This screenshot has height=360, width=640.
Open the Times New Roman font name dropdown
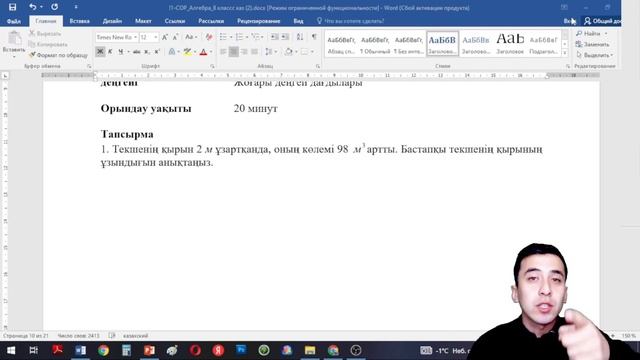(x=136, y=37)
